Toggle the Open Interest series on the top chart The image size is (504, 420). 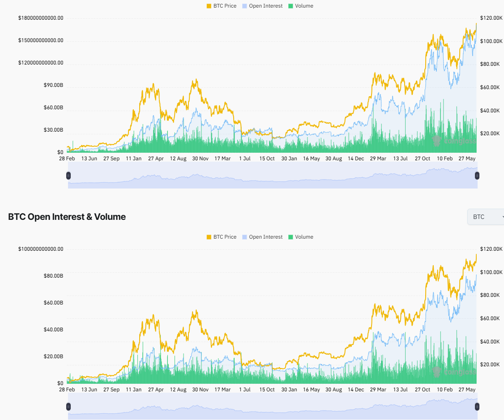262,6
